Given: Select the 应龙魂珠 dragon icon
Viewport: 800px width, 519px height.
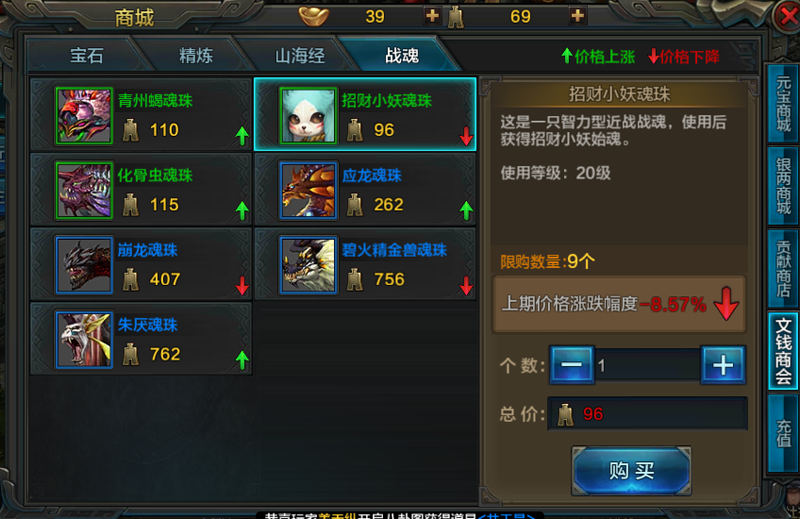Looking at the screenshot, I should pos(308,190).
